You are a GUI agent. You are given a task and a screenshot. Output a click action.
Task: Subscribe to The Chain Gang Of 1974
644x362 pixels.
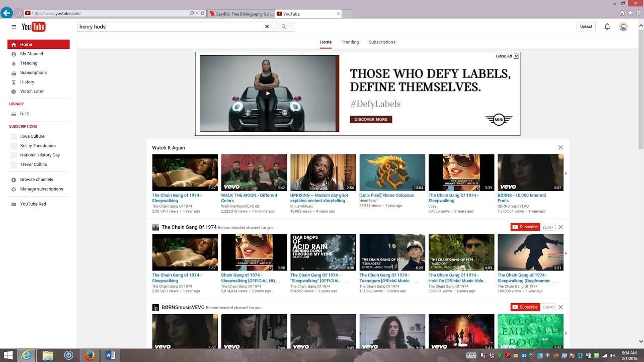(525, 227)
